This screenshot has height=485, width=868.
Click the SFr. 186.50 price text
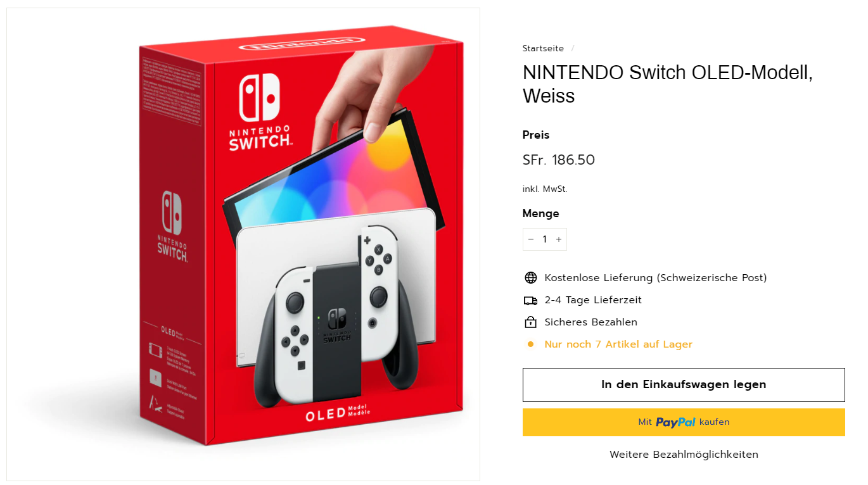coord(559,160)
